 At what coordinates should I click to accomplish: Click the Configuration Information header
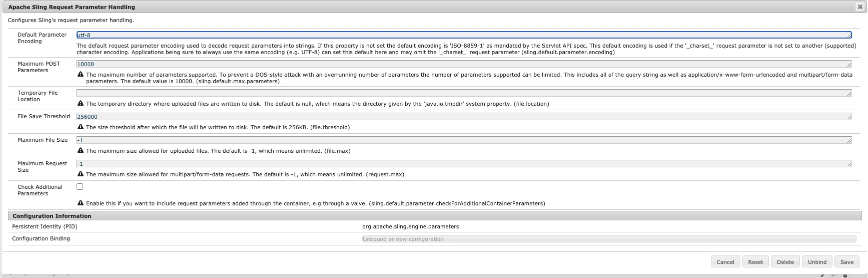(435, 216)
